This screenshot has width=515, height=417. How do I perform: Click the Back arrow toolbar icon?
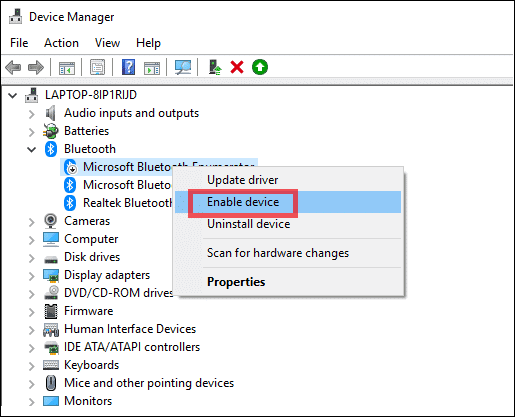click(13, 67)
